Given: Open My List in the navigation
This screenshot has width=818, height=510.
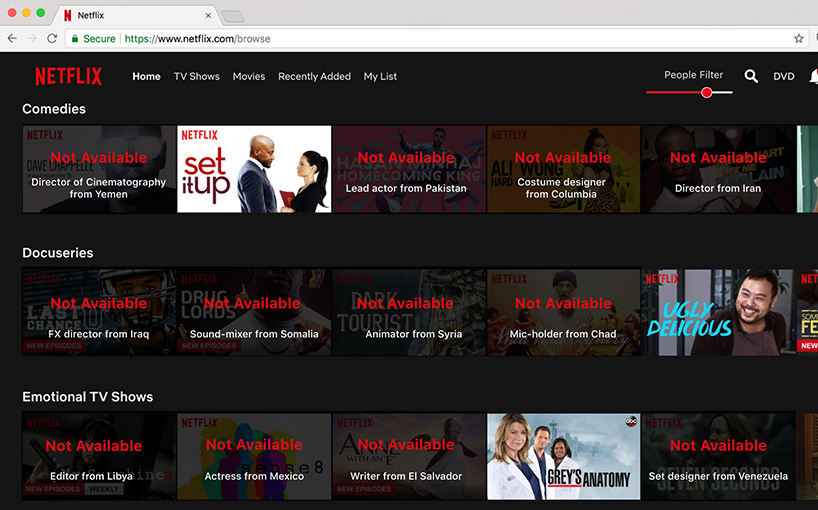Looking at the screenshot, I should (380, 77).
